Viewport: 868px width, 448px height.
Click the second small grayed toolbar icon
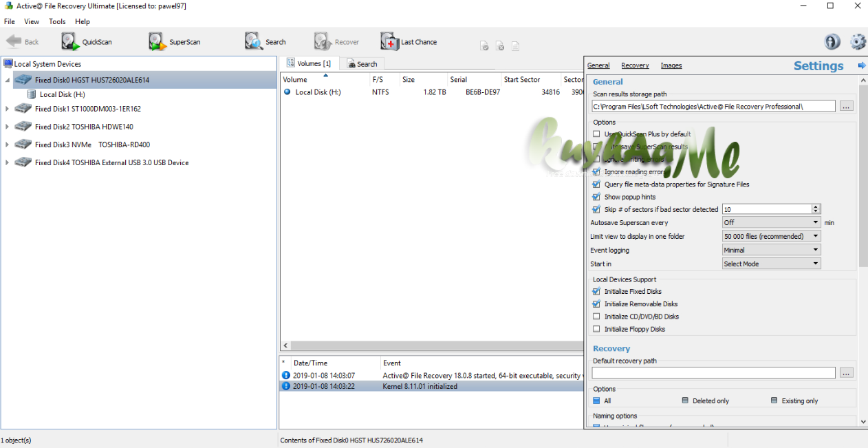500,46
